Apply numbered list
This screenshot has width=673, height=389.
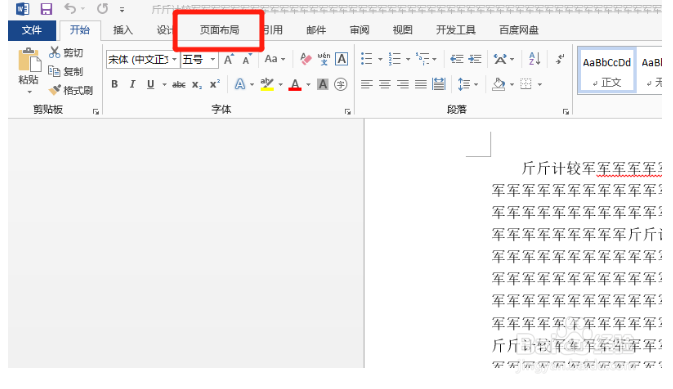(394, 59)
